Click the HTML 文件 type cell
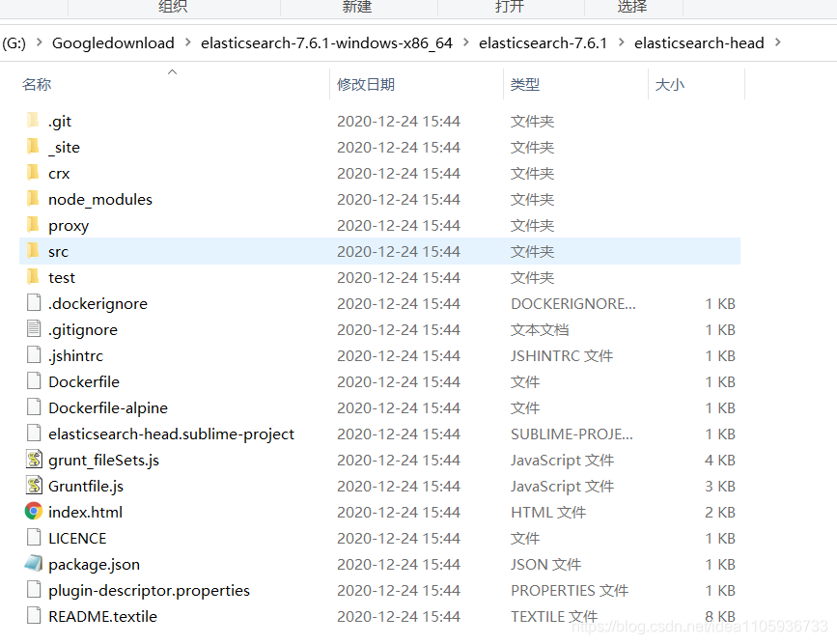The width and height of the screenshot is (837, 644). point(548,512)
